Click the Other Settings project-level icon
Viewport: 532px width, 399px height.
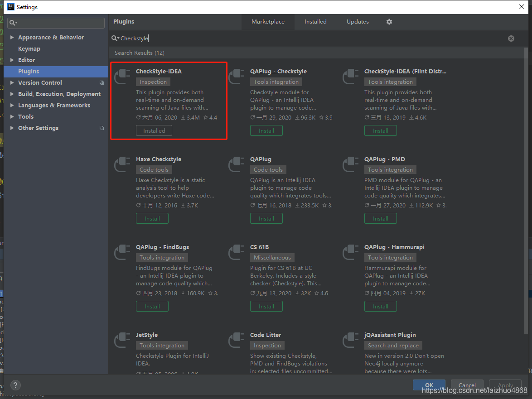102,128
